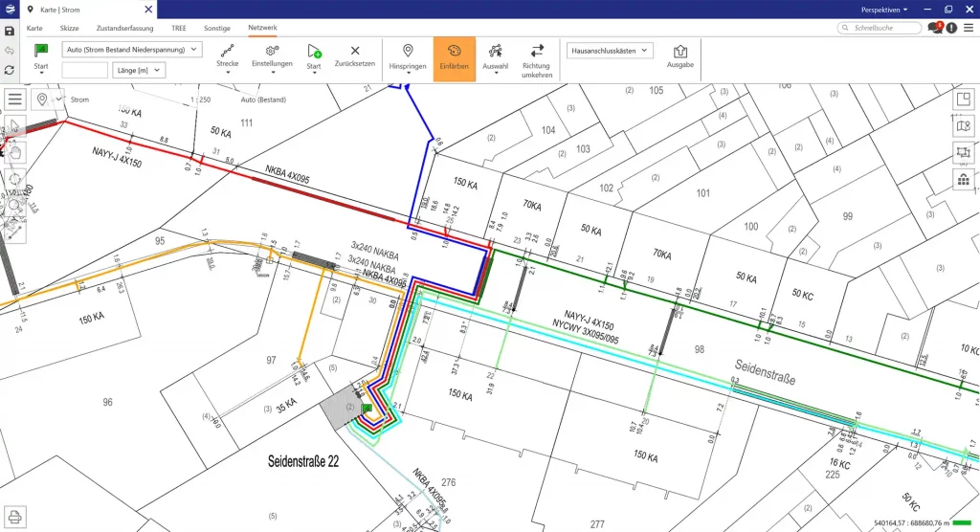
Task: Click Richtung umkehren arrows icon
Action: (536, 51)
